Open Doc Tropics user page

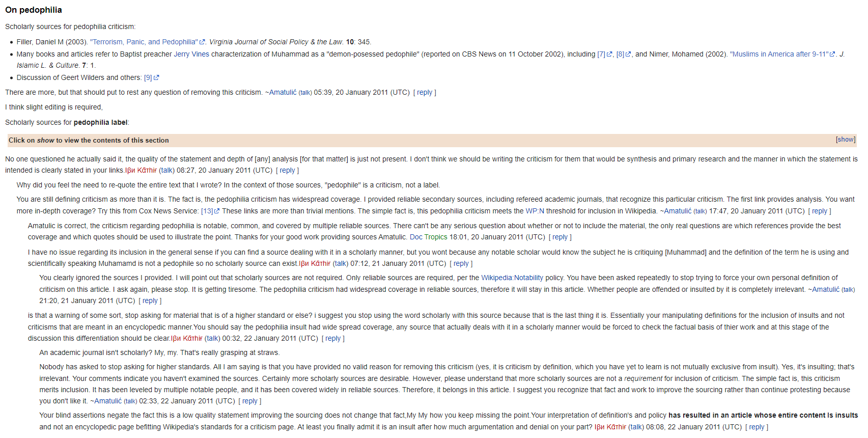coord(429,237)
